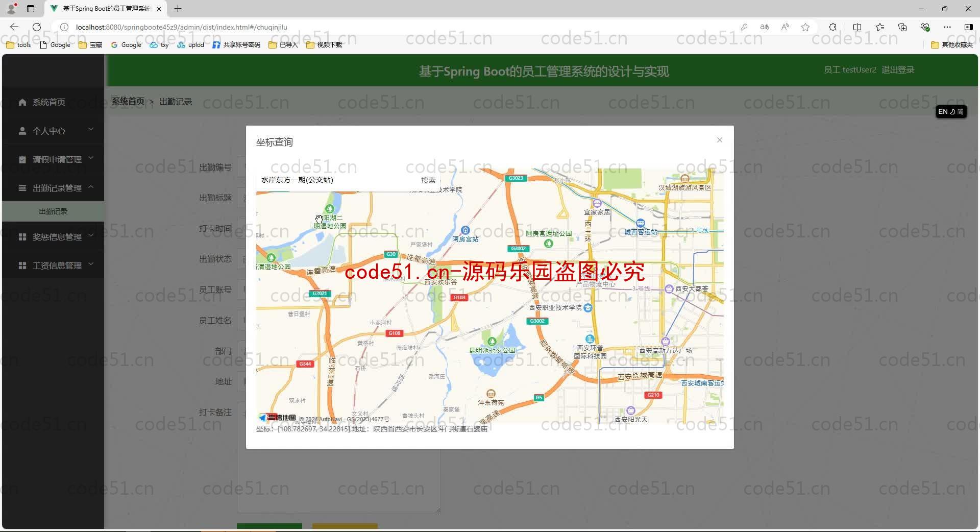Click the clipboard icon beside 请假申请管理
980x532 pixels.
[x=22, y=159]
